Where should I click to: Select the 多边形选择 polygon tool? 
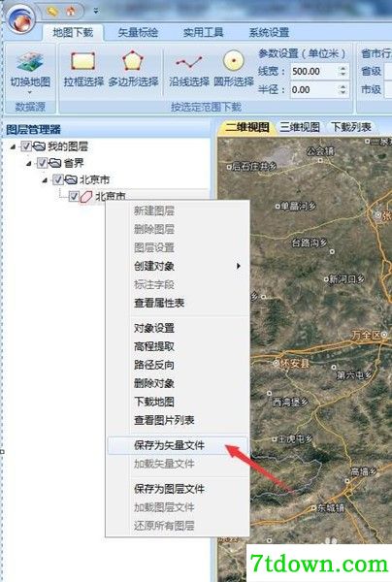(x=133, y=69)
